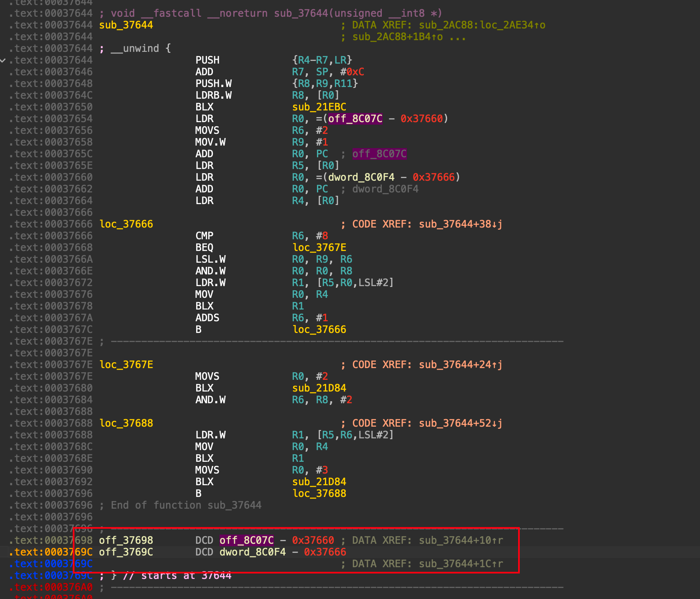Open sub_21D84 call at address 00037680
Image resolution: width=700 pixels, height=599 pixels.
tap(319, 388)
